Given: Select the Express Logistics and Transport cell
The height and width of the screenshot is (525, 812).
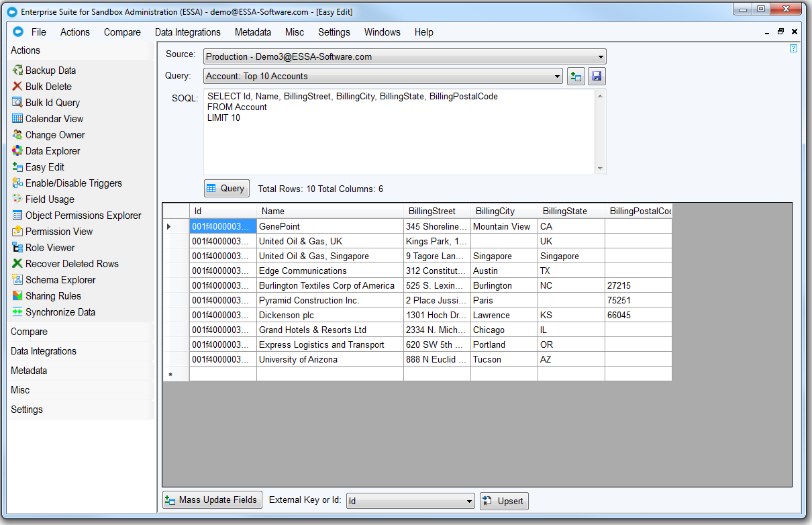Looking at the screenshot, I should click(330, 344).
